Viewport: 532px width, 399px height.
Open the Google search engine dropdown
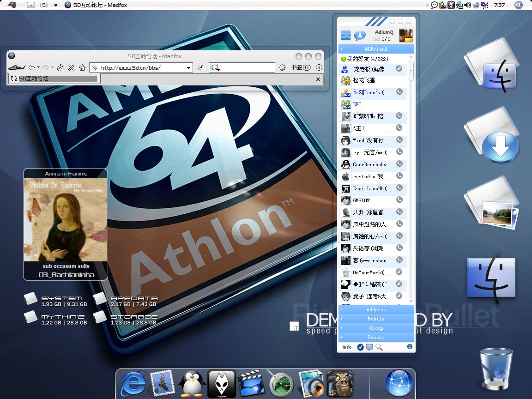(x=215, y=67)
